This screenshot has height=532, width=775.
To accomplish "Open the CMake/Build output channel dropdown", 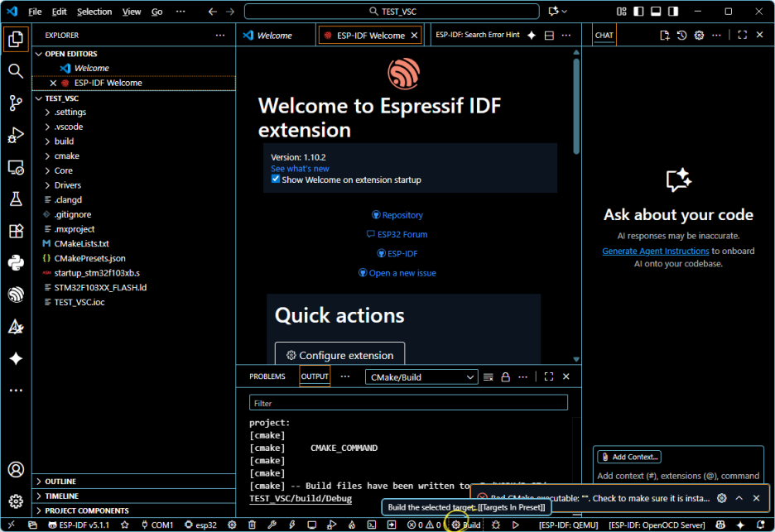I will (x=421, y=377).
